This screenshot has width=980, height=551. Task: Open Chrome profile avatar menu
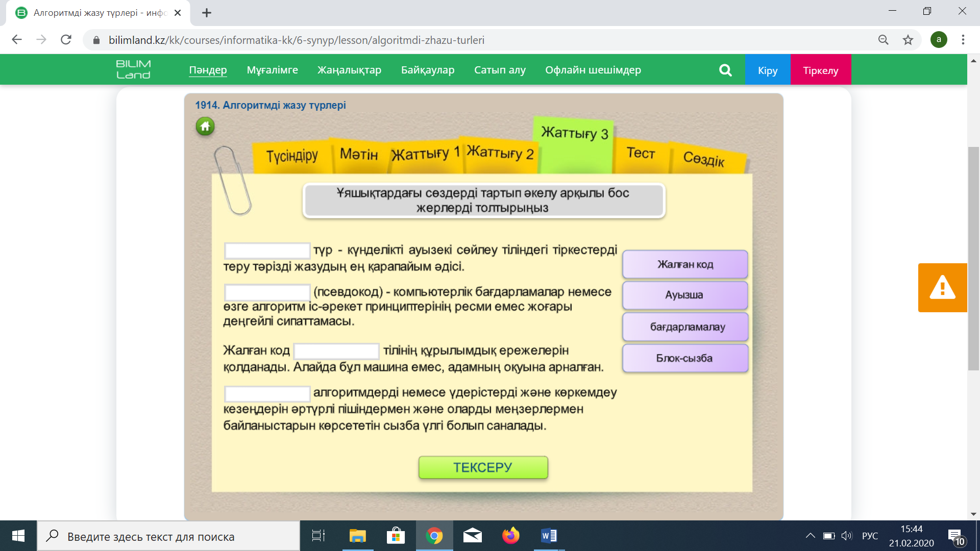[939, 40]
